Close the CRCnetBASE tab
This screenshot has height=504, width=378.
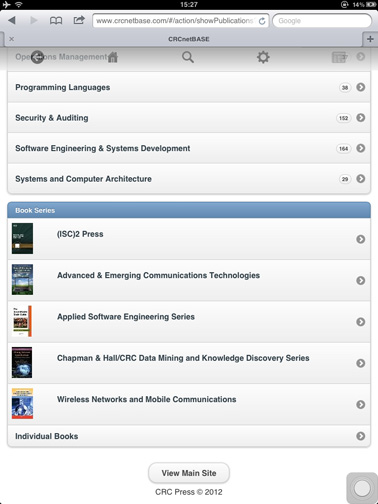(12, 39)
